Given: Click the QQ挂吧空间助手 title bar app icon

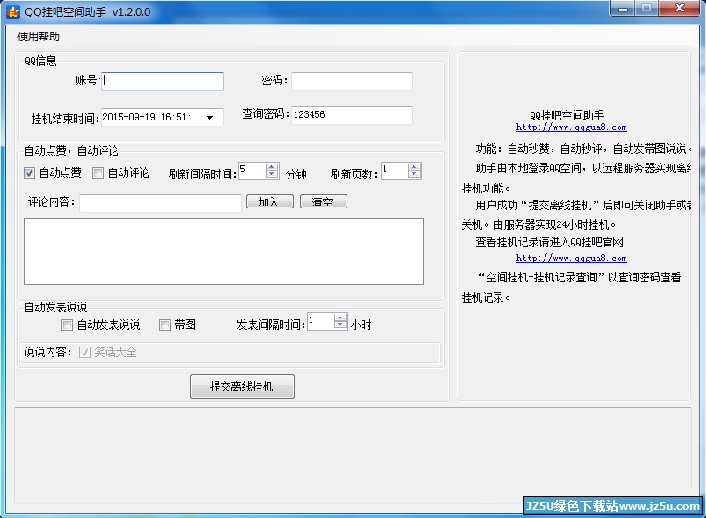Looking at the screenshot, I should [13, 12].
